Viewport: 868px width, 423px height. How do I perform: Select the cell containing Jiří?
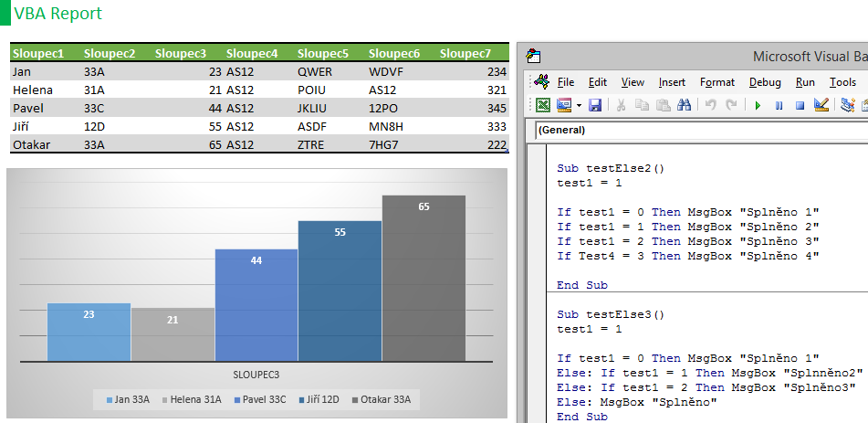click(x=46, y=126)
